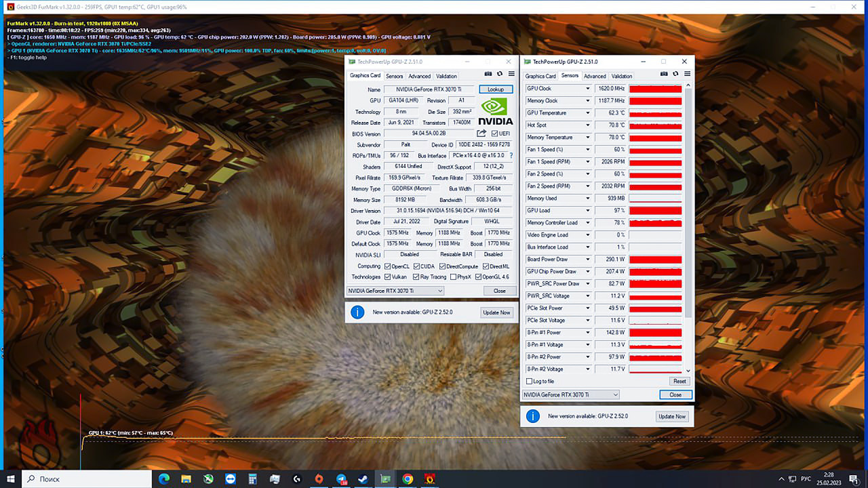868x488 pixels.
Task: Enable the PhysX checkbox
Action: click(x=453, y=277)
